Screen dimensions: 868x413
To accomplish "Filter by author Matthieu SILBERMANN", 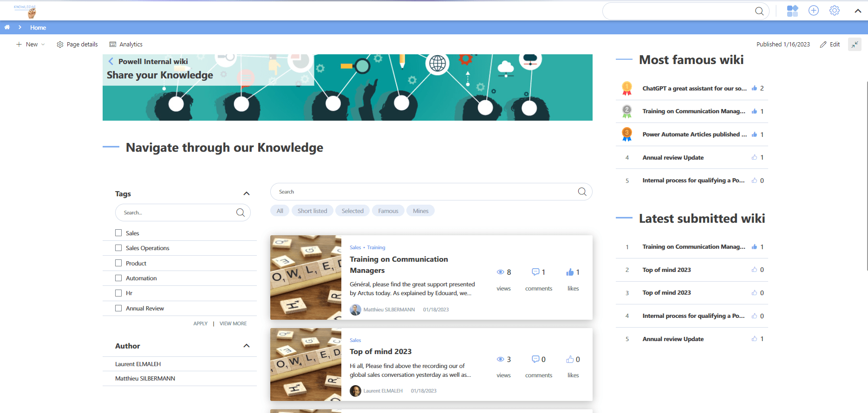I will pyautogui.click(x=145, y=379).
